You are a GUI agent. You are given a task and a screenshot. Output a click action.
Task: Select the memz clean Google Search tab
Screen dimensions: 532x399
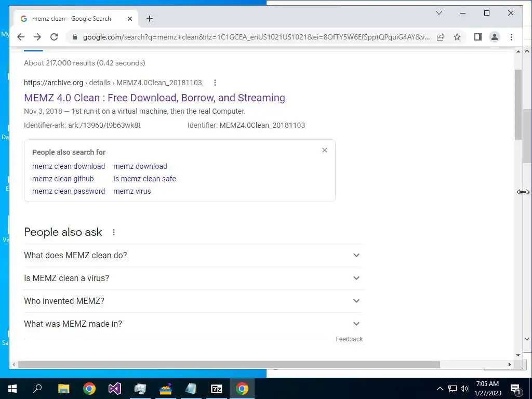[76, 19]
